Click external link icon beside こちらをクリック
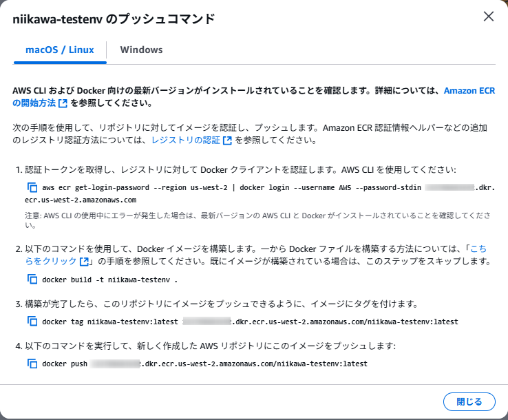The height and width of the screenshot is (420, 508). pos(84,262)
